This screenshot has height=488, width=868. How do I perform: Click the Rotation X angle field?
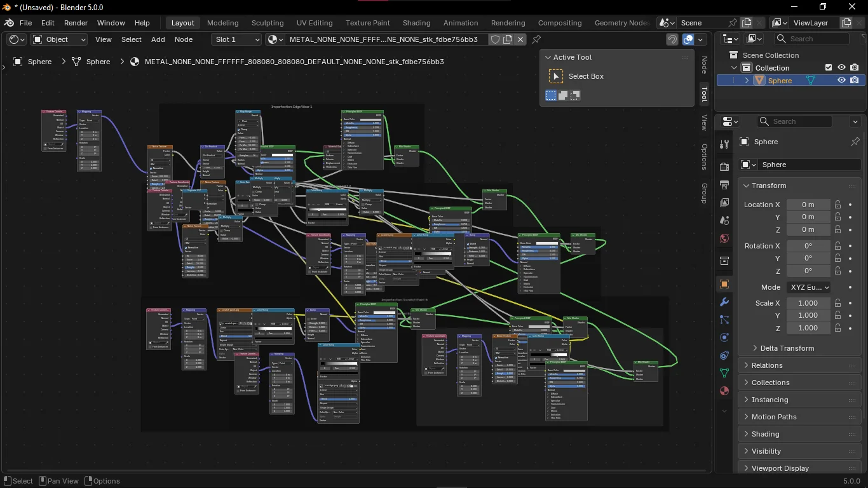[808, 245]
